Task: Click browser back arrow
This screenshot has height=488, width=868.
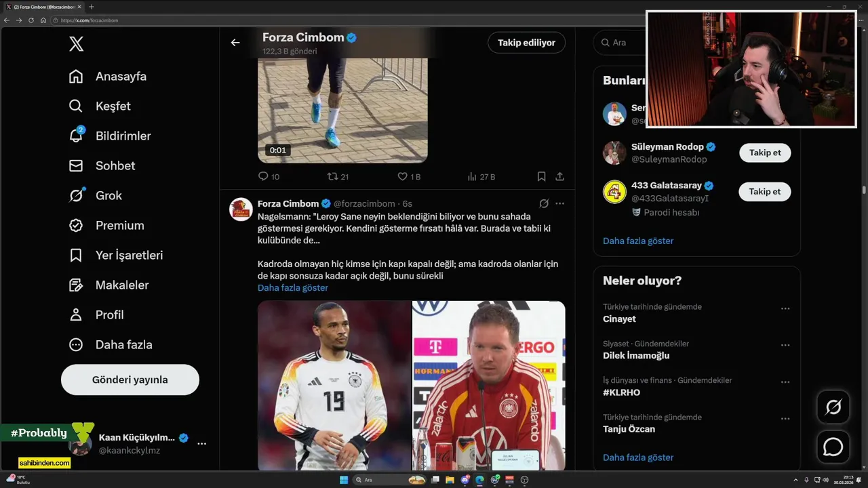Action: click(x=7, y=20)
